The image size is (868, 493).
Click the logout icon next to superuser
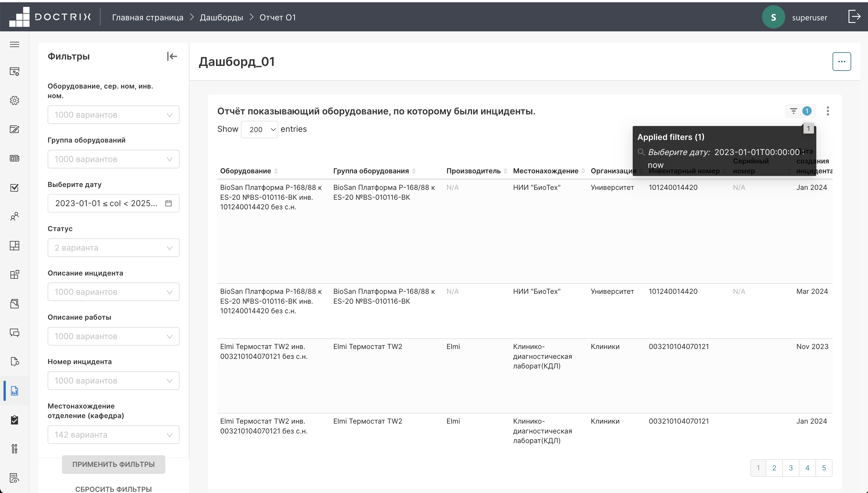pos(854,17)
